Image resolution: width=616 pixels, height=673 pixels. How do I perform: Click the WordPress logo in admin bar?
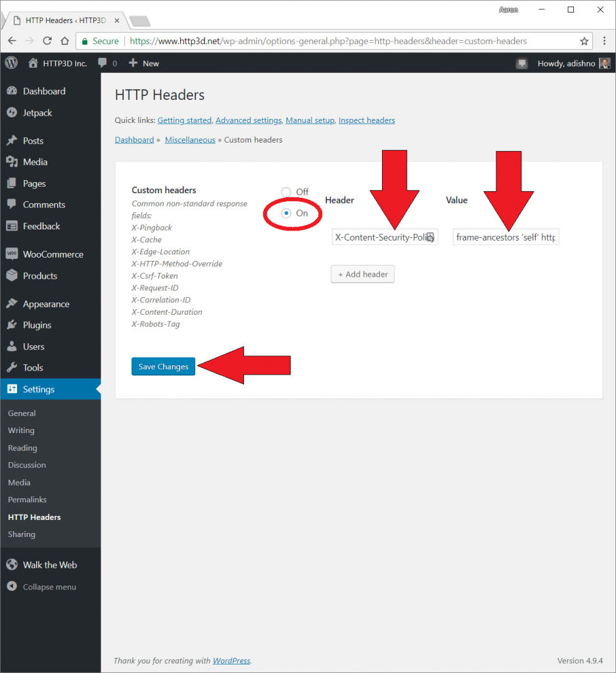pos(11,63)
